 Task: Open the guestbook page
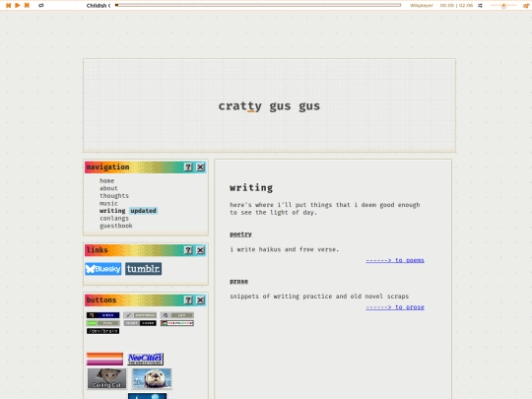point(116,226)
